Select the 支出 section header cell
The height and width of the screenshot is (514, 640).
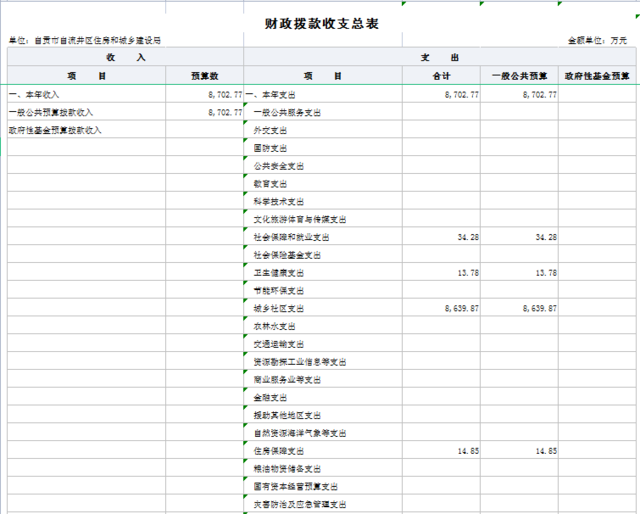(440, 58)
